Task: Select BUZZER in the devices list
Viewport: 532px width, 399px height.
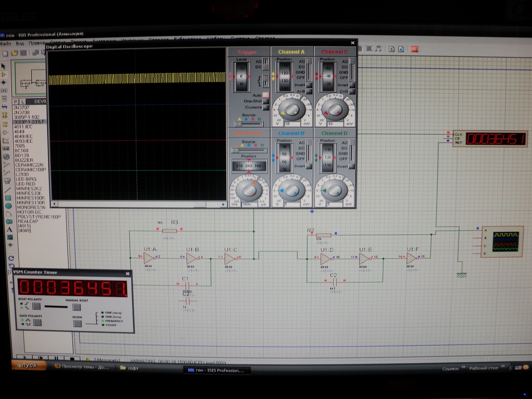Action: 24,160
